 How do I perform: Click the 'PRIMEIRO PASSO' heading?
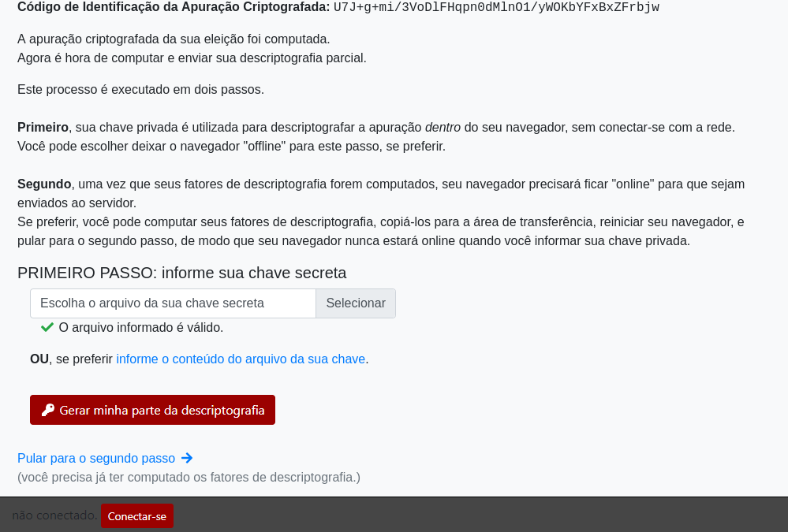pyautogui.click(x=182, y=273)
